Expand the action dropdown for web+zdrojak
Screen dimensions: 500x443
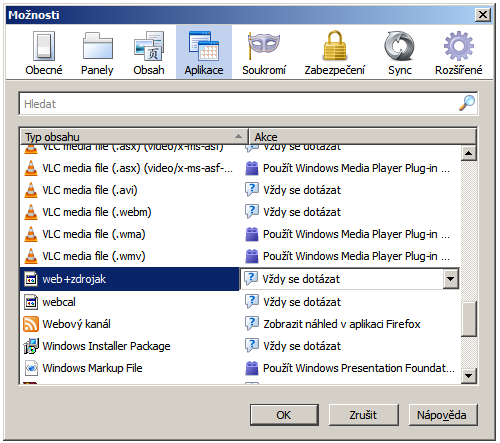(x=451, y=279)
